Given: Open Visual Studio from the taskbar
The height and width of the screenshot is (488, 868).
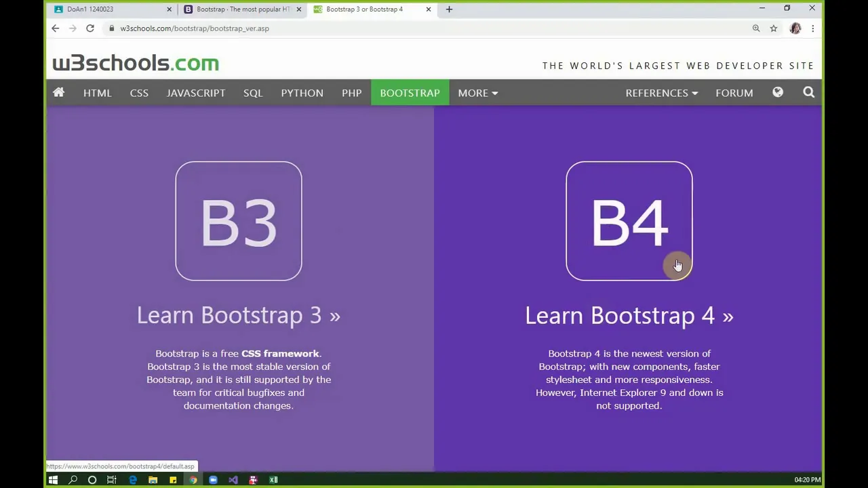Looking at the screenshot, I should (233, 480).
